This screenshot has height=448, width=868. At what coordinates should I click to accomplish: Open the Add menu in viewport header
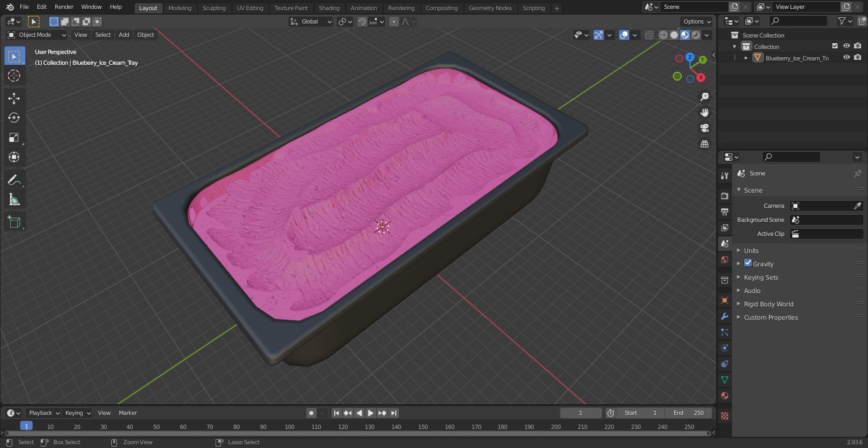click(x=124, y=35)
